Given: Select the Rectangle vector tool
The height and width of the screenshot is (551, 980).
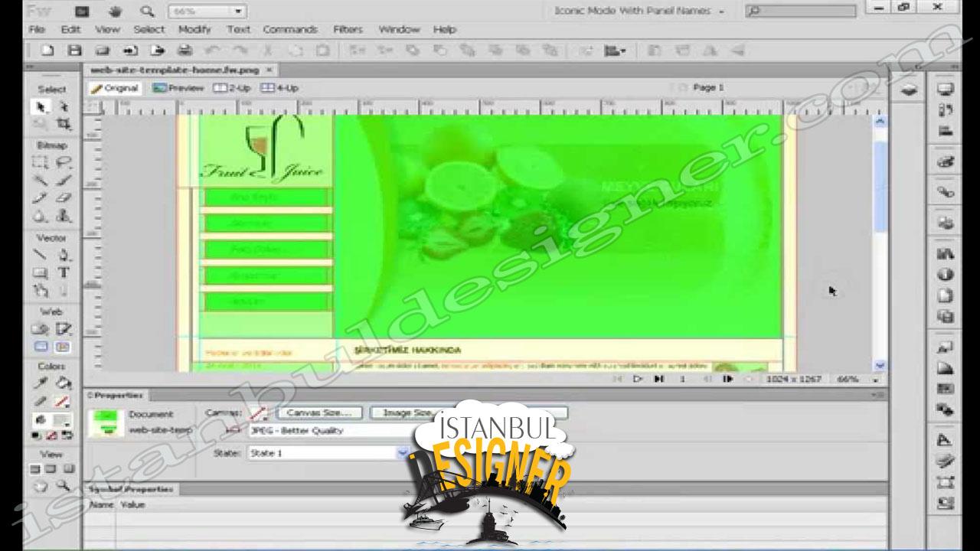Looking at the screenshot, I should tap(40, 273).
